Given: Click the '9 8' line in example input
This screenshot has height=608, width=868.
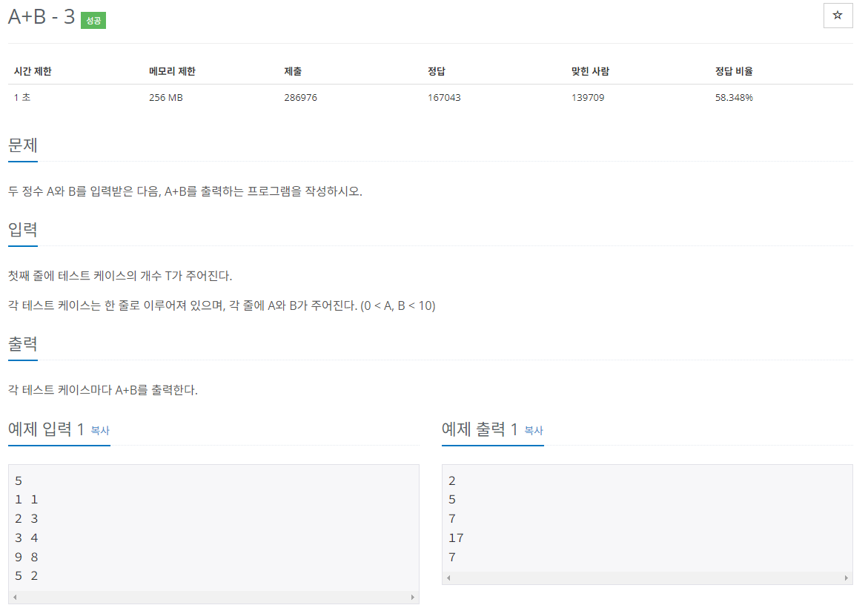Looking at the screenshot, I should [x=27, y=557].
